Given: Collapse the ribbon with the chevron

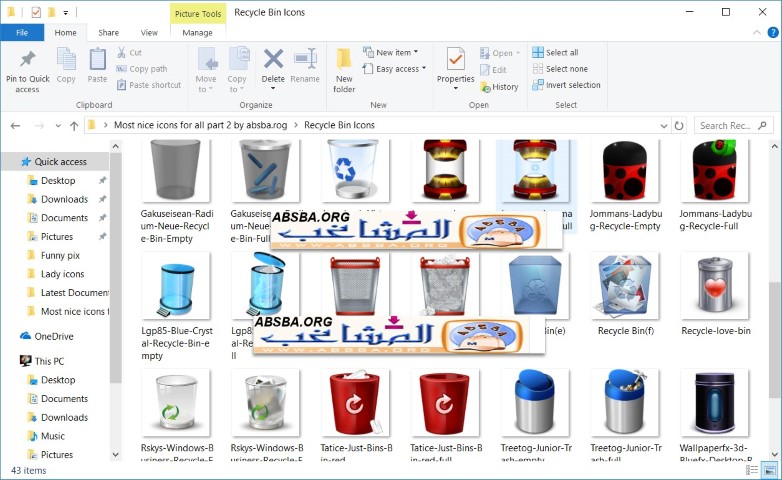Looking at the screenshot, I should 757,32.
